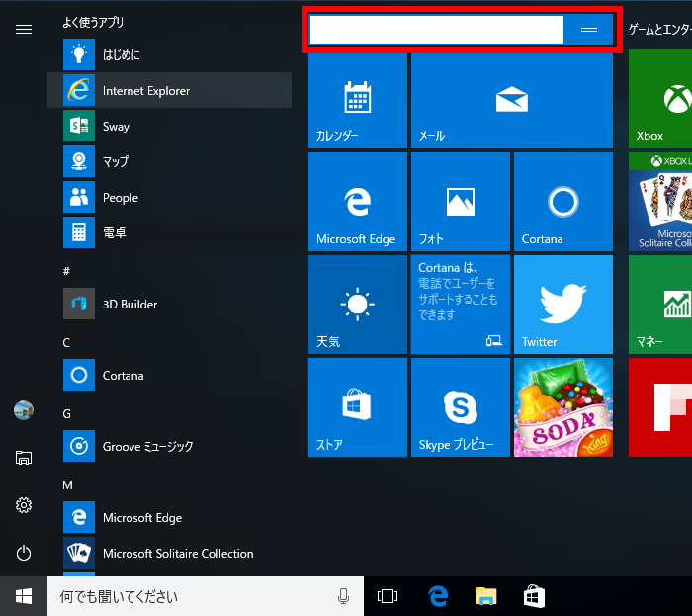Open Microsoft Edge in the app list

pyautogui.click(x=169, y=517)
